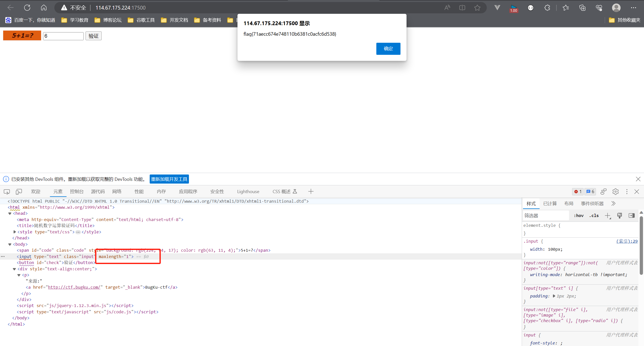Image resolution: width=644 pixels, height=346 pixels.
Task: Toggle device emulation mode icon
Action: click(19, 192)
